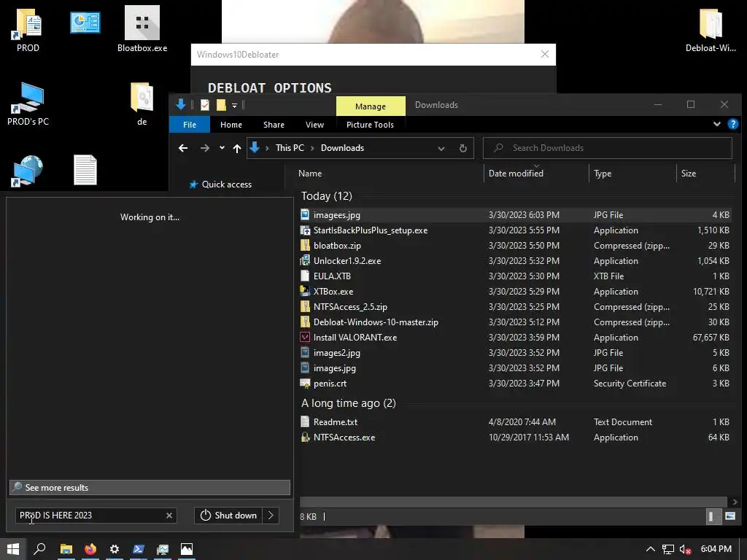Clear the Start menu search box
Viewport: 747px width, 560px height.
point(169,516)
